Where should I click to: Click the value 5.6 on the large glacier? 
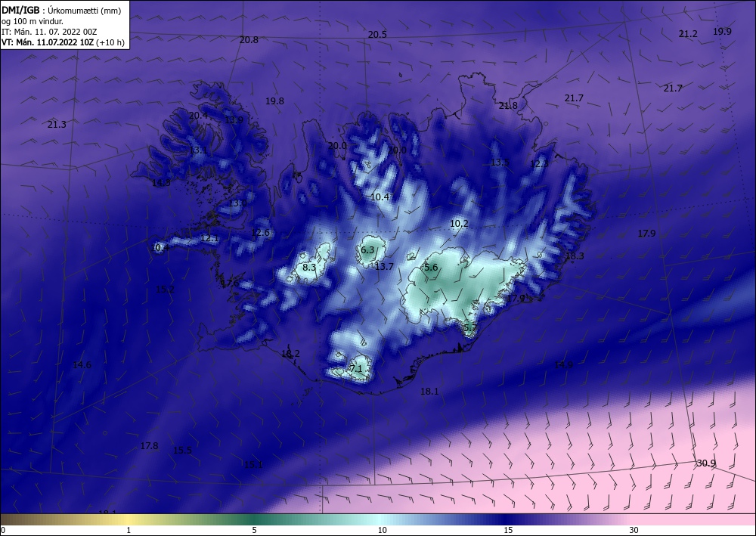[431, 268]
